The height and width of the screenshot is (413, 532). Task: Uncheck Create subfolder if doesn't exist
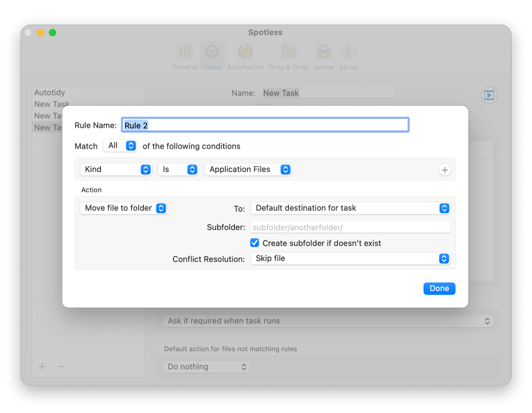click(254, 243)
